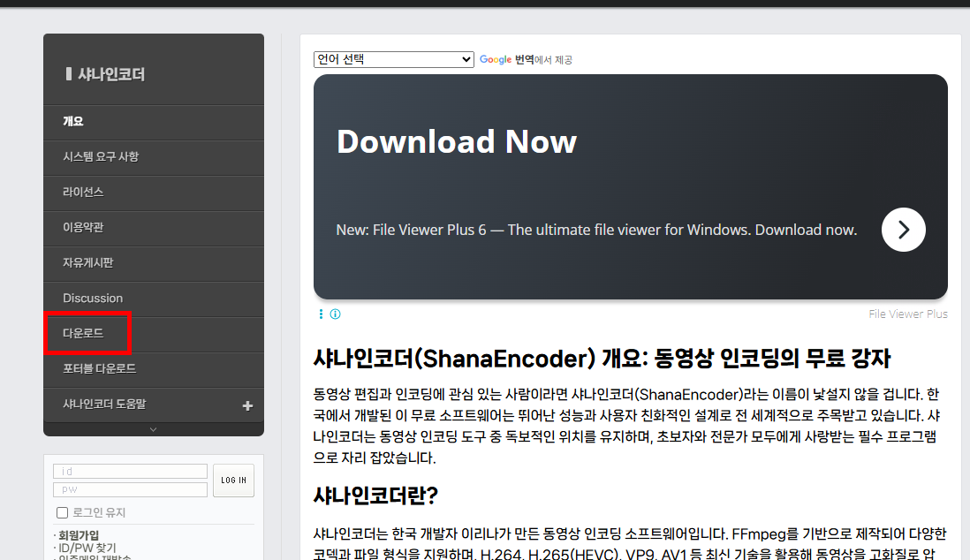Expand sidebar menu with bottom chevron
Image resolution: width=970 pixels, height=560 pixels.
tap(154, 429)
